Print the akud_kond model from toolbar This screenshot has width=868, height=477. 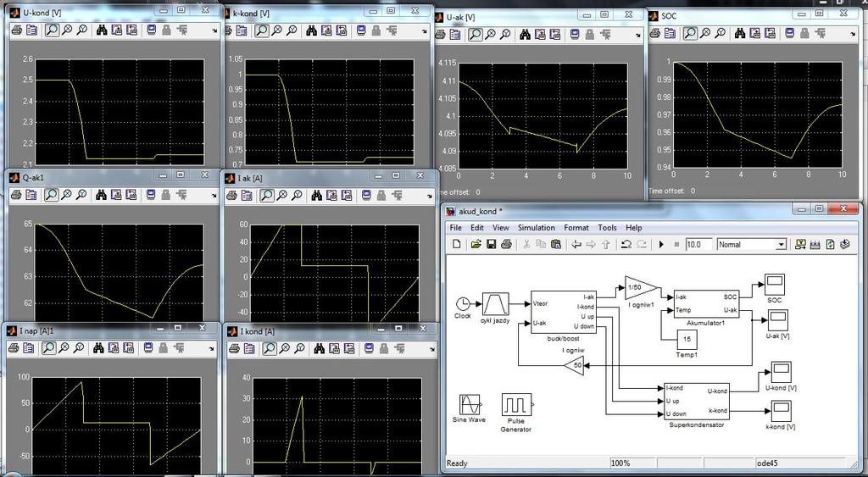(x=506, y=244)
